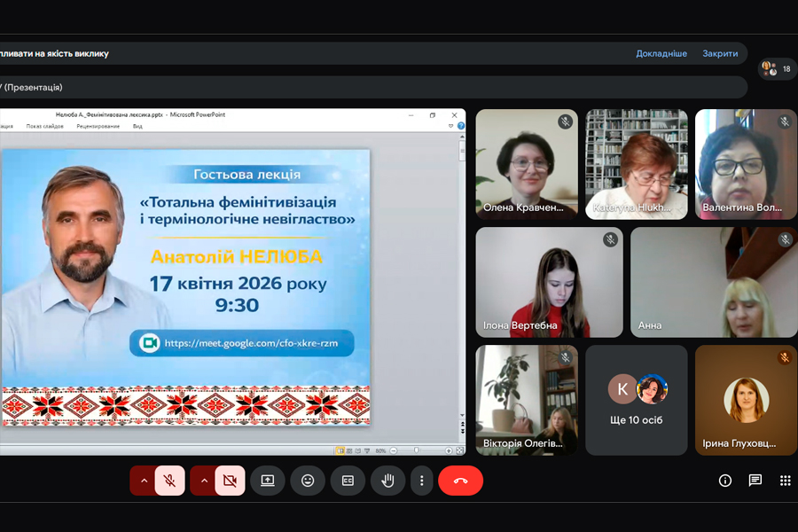Click the PowerPoint zoom slider handle

click(417, 450)
